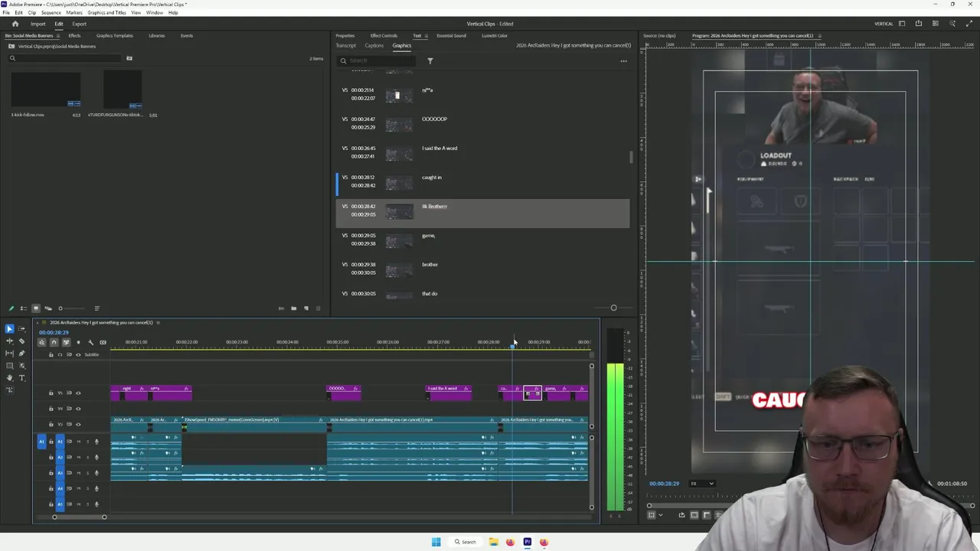980x551 pixels.
Task: Select the Ripple Edit tool
Action: [x=9, y=341]
